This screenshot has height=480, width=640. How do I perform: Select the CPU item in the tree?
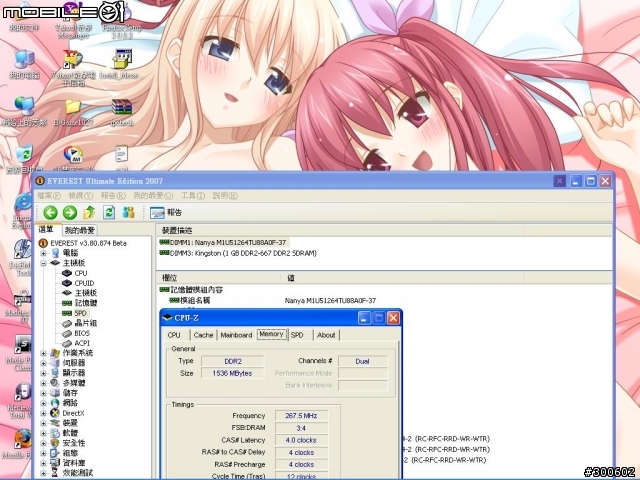(80, 273)
